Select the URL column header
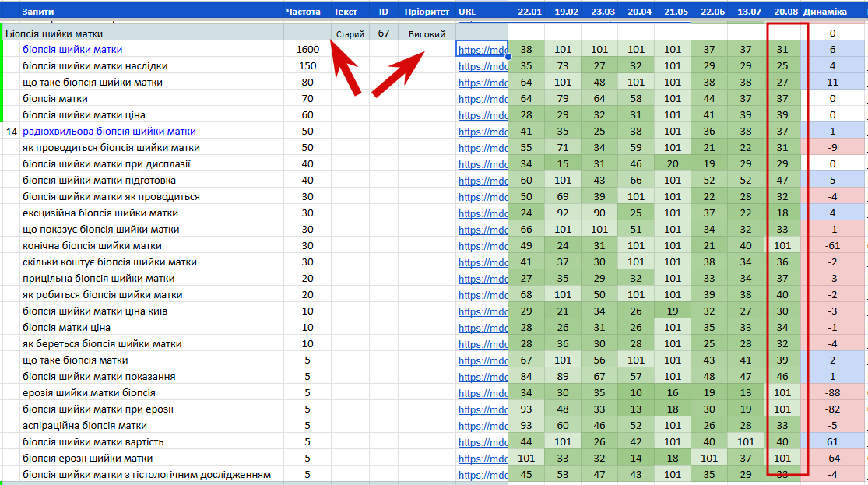 [x=466, y=11]
